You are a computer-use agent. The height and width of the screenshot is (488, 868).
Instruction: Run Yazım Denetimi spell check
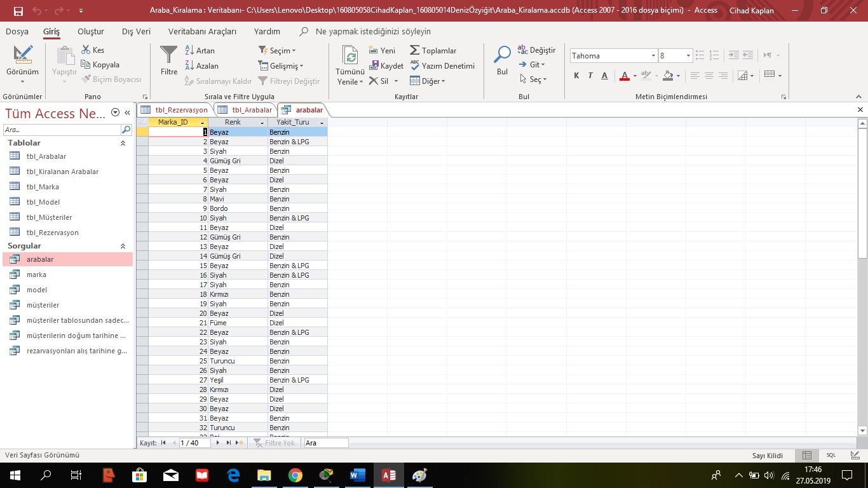442,65
